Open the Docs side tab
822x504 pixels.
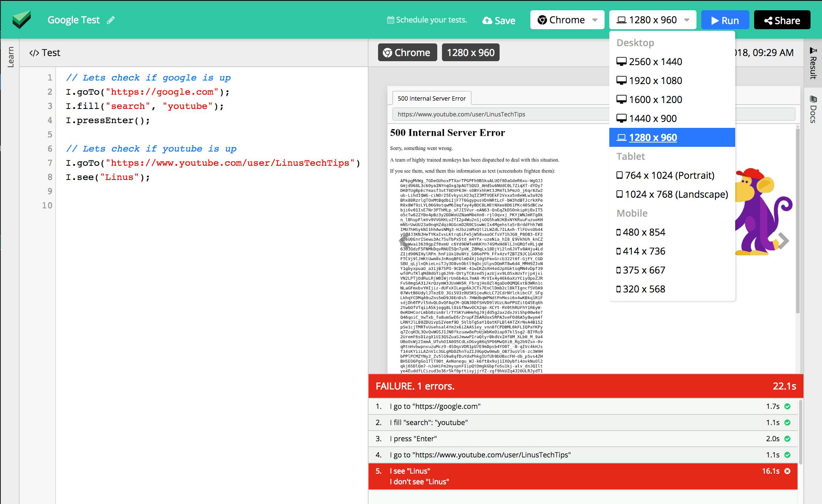pos(813,109)
